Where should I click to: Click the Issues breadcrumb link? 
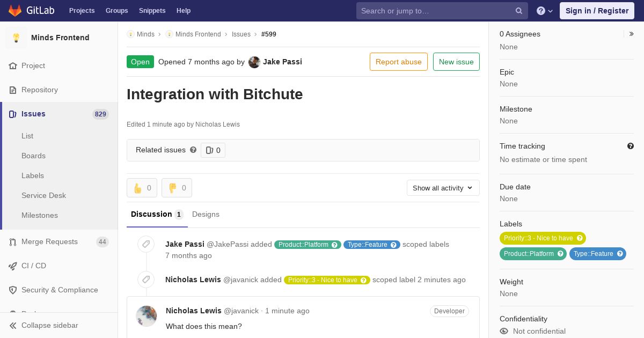(241, 34)
